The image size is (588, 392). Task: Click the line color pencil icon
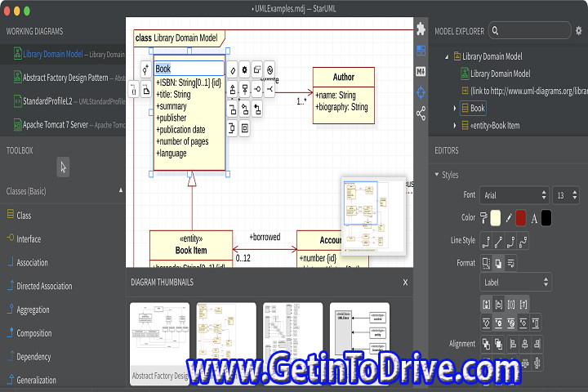(509, 218)
